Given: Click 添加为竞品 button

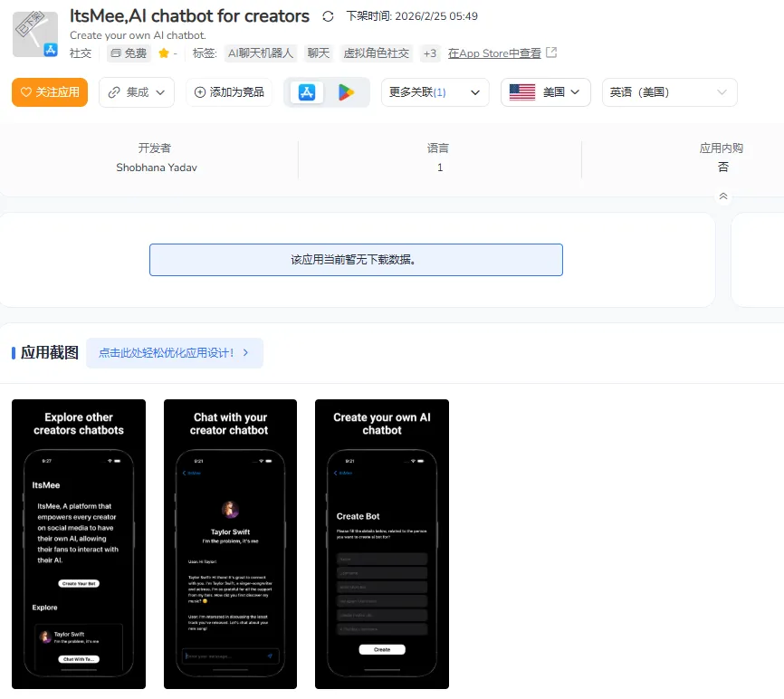Looking at the screenshot, I should pyautogui.click(x=229, y=92).
